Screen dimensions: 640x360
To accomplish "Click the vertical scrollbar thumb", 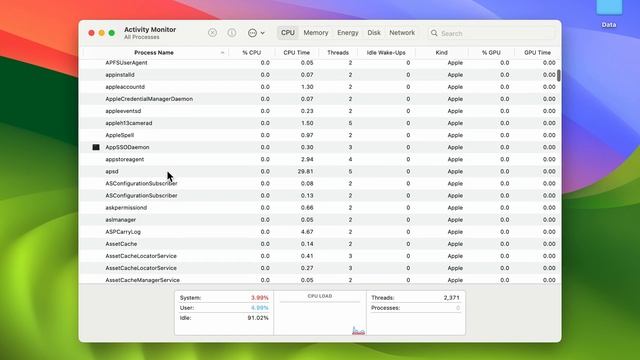I will point(558,75).
